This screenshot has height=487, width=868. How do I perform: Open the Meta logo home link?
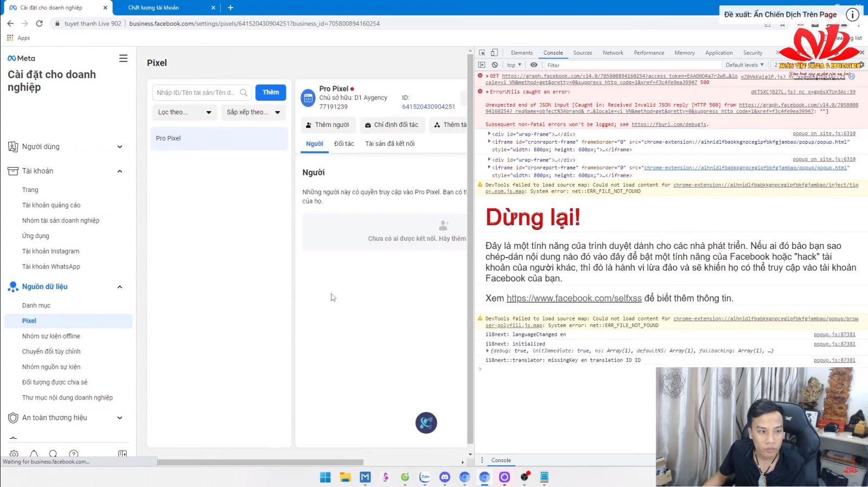(x=21, y=58)
